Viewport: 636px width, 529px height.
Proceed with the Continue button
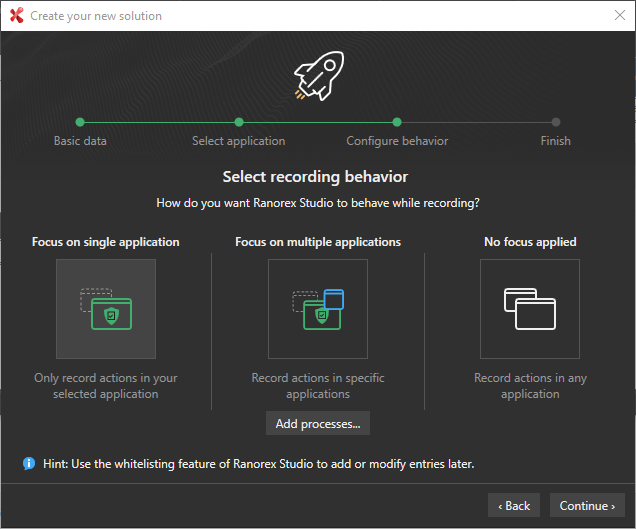click(587, 505)
